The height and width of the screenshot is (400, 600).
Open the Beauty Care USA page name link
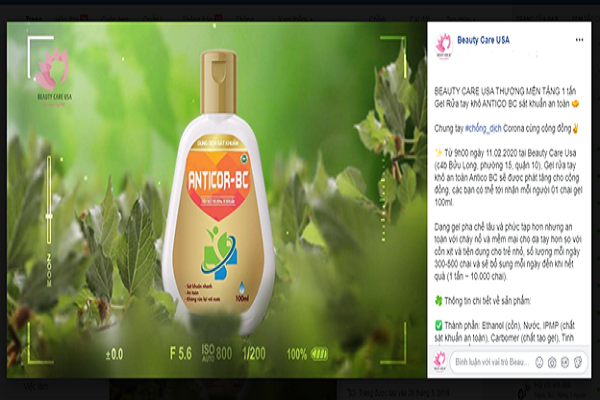pos(483,40)
